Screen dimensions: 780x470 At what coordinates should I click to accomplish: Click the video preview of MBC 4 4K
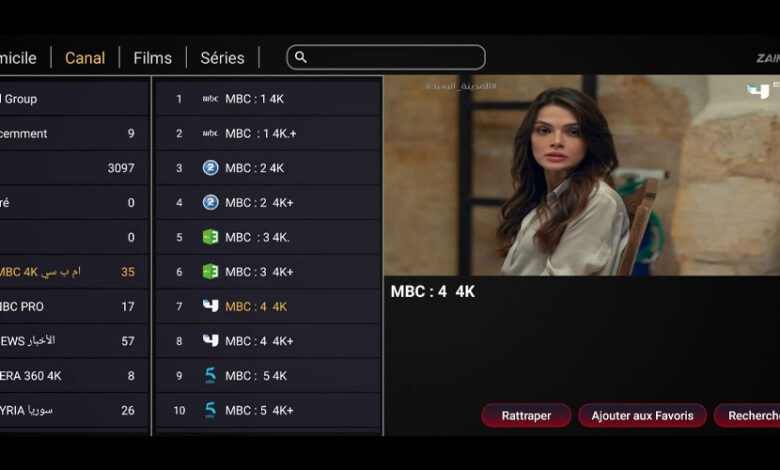(x=582, y=175)
